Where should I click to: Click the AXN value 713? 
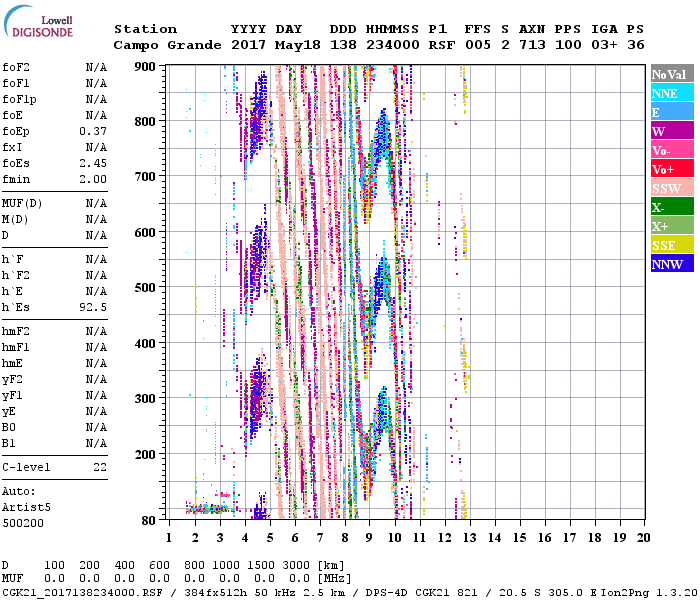[x=532, y=45]
